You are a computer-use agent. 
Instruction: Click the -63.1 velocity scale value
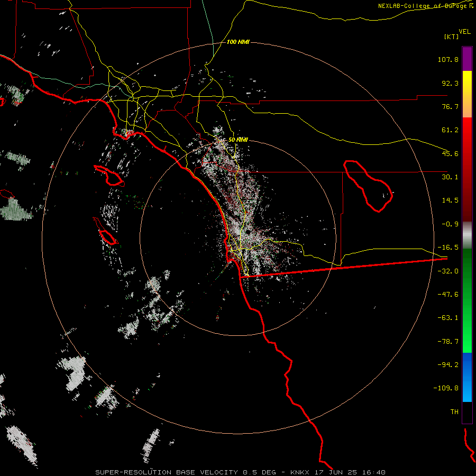[448, 318]
